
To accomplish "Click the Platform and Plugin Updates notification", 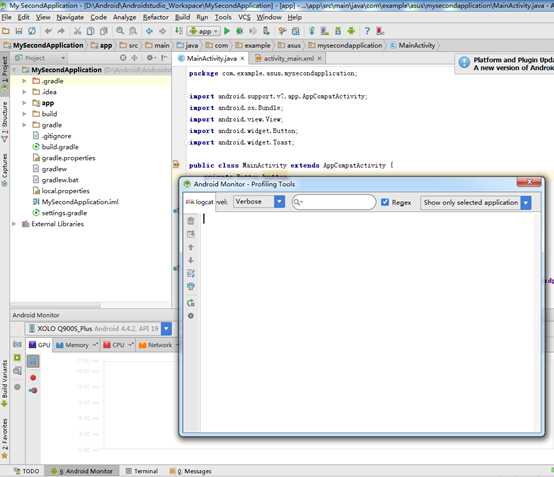I will click(x=505, y=64).
